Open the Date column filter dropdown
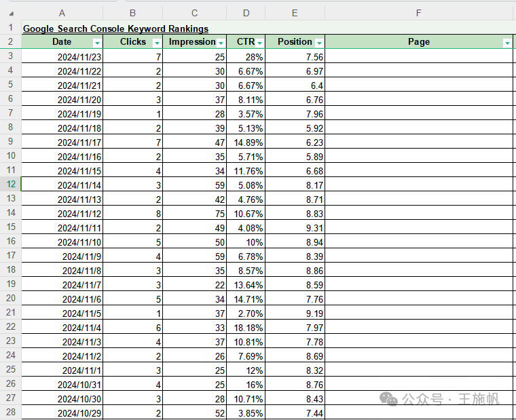Screen dimensions: 516x420 tap(97, 43)
